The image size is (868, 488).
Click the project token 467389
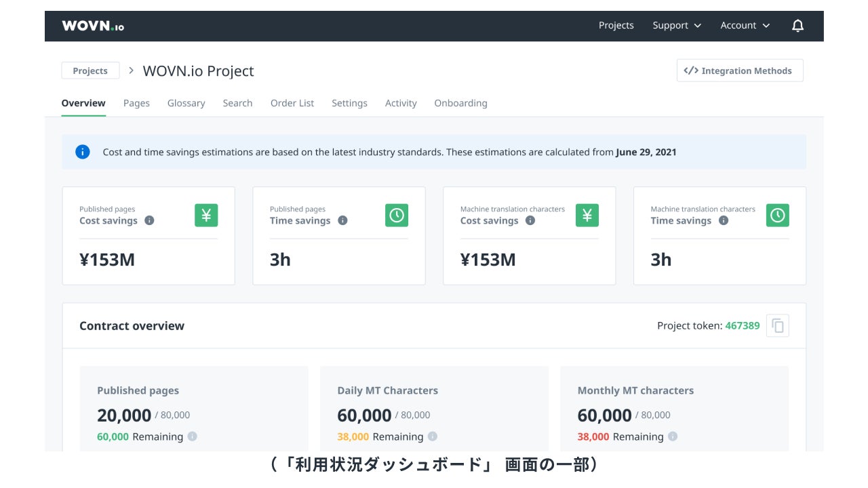point(742,326)
